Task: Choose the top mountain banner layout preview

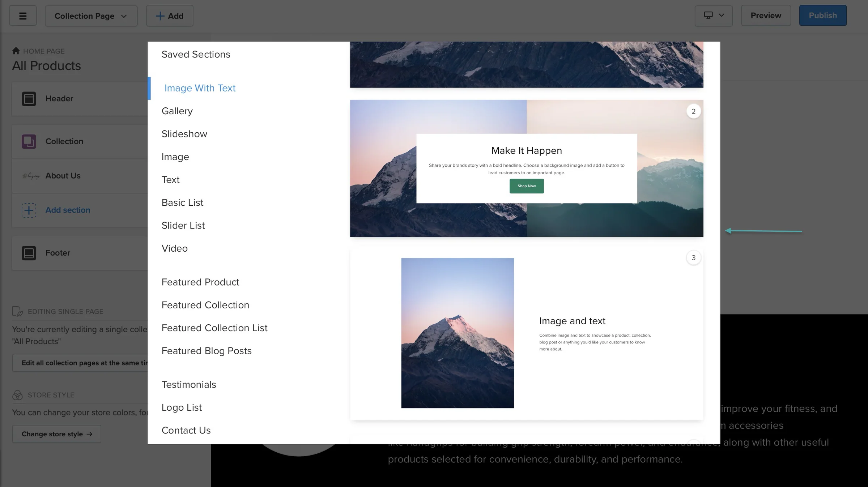Action: 527,65
